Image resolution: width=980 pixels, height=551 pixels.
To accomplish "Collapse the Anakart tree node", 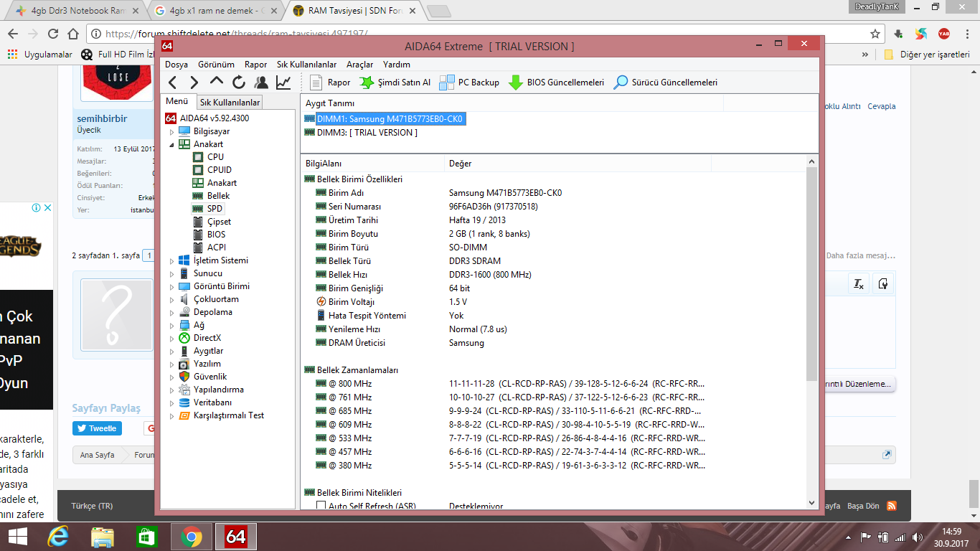I will [x=171, y=145].
